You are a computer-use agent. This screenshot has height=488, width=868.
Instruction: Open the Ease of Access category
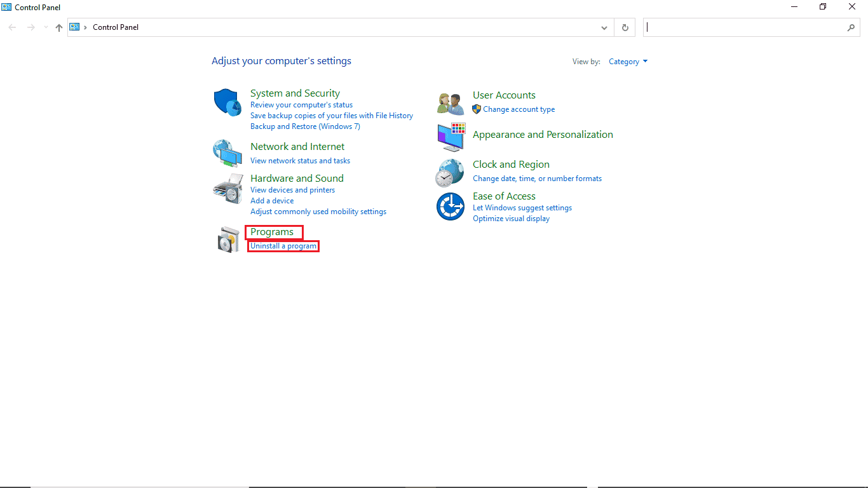coord(504,196)
